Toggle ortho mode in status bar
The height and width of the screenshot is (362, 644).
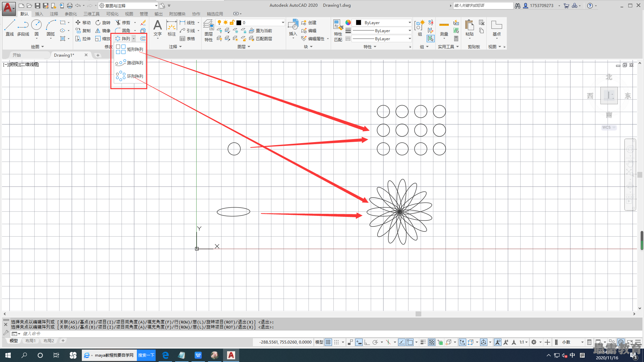[x=367, y=342]
